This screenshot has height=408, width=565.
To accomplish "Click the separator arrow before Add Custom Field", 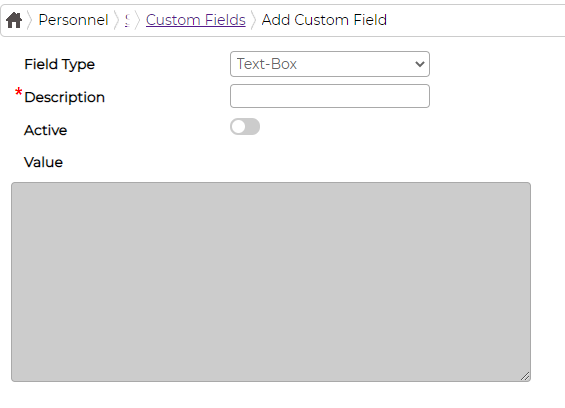I will coord(253,20).
